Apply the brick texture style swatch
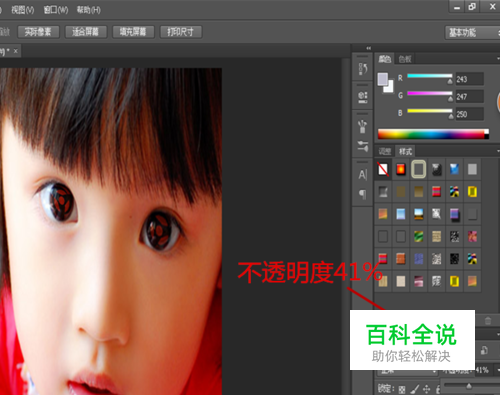This screenshot has height=395, width=500. click(x=401, y=259)
